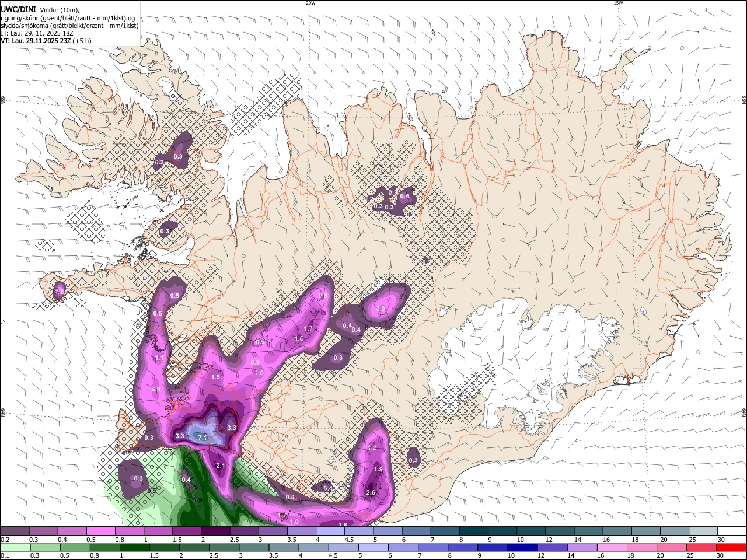The image size is (747, 560).
Task: Click the '15W' longitude label
Action: click(618, 3)
